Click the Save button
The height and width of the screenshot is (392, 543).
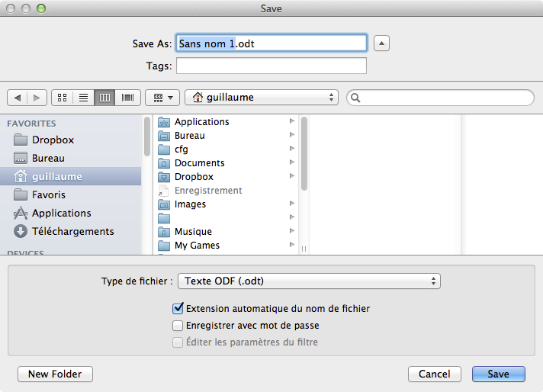coord(498,374)
